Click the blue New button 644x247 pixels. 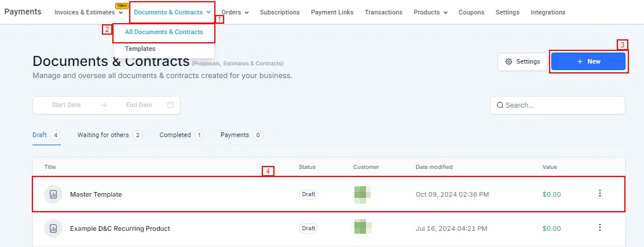point(588,61)
